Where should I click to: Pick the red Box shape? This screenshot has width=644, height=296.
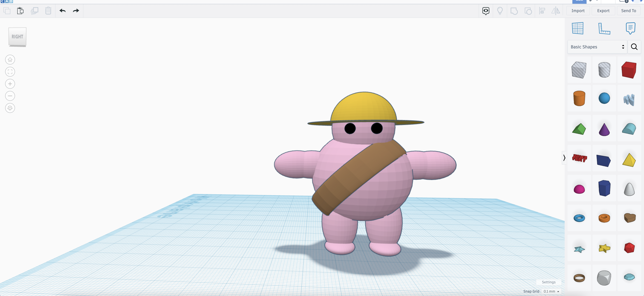[629, 70]
